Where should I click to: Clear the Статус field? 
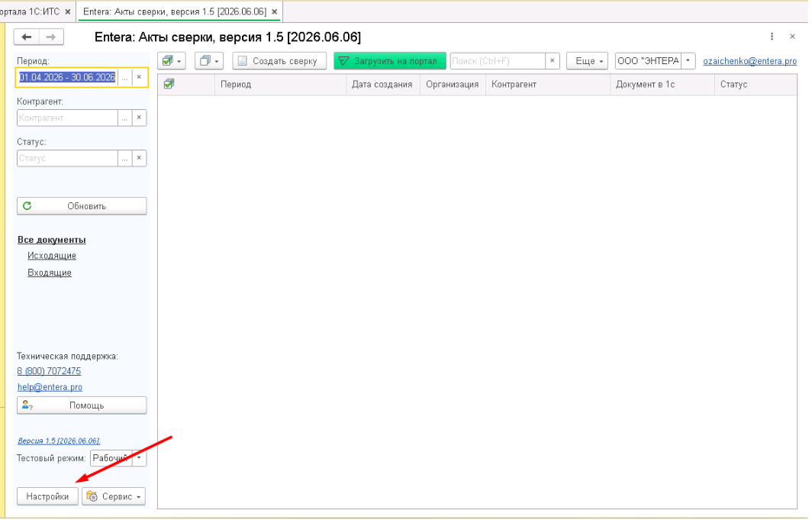[x=139, y=158]
